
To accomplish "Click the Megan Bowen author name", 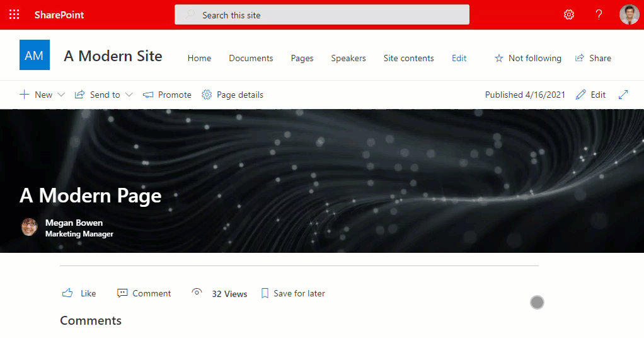I will 74,223.
